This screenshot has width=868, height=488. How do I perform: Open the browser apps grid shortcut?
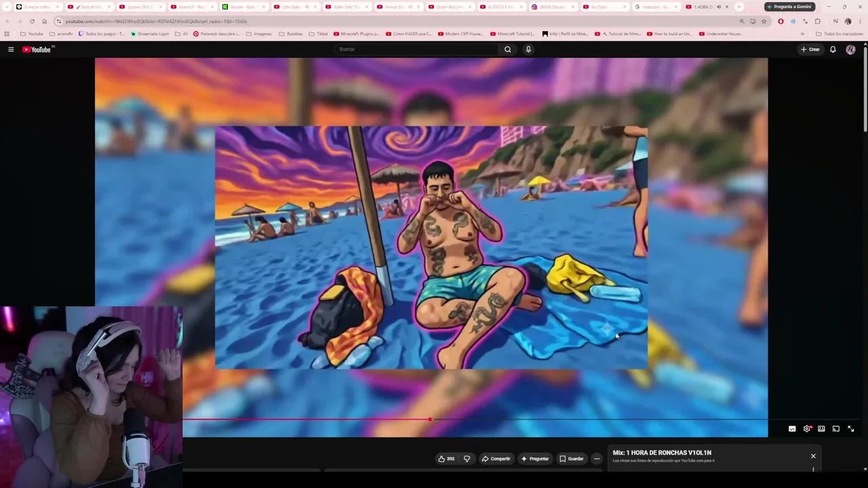point(7,34)
